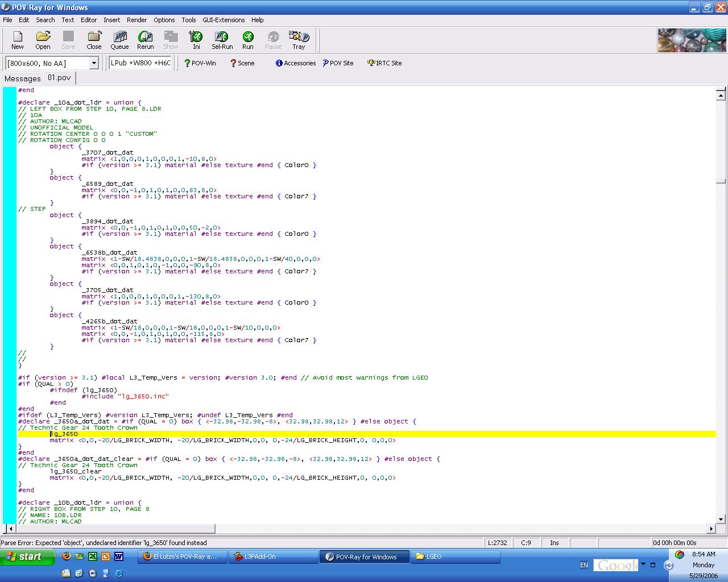Launch Windows Media Player from quick launch
The height and width of the screenshot is (582, 728).
[x=93, y=573]
